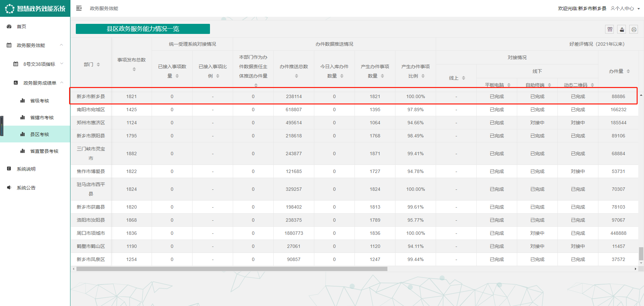Go to 省辖市考核 page
The image size is (644, 306).
tap(42, 118)
